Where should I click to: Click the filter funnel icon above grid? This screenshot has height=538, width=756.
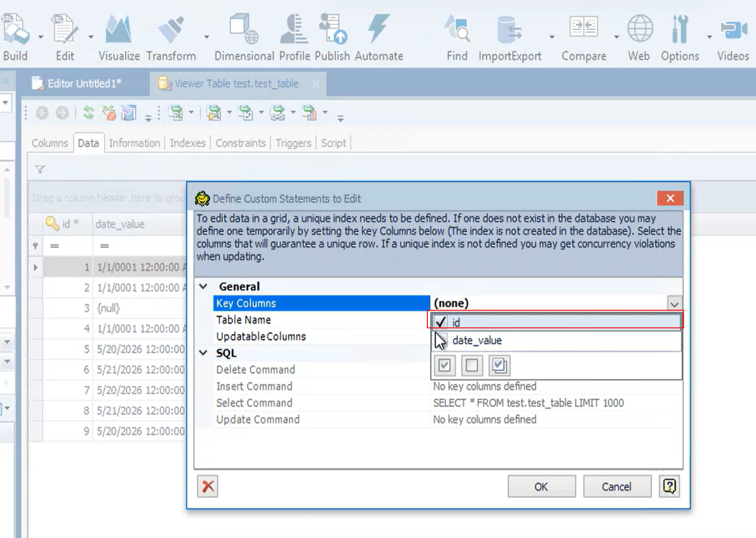pos(40,169)
